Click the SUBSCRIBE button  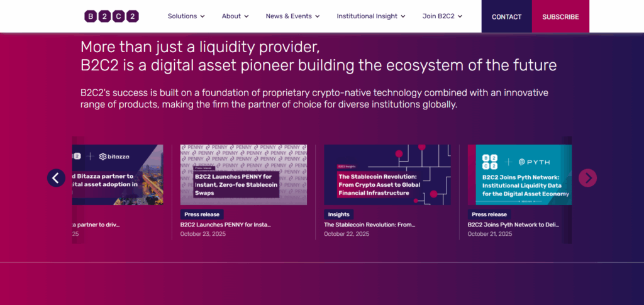560,16
